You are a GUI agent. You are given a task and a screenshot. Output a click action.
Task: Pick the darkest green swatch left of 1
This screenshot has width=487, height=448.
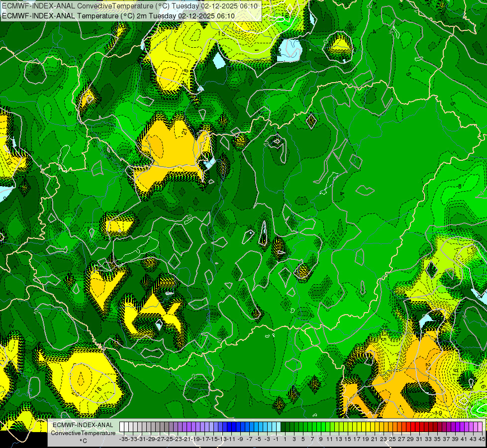pyautogui.click(x=283, y=427)
